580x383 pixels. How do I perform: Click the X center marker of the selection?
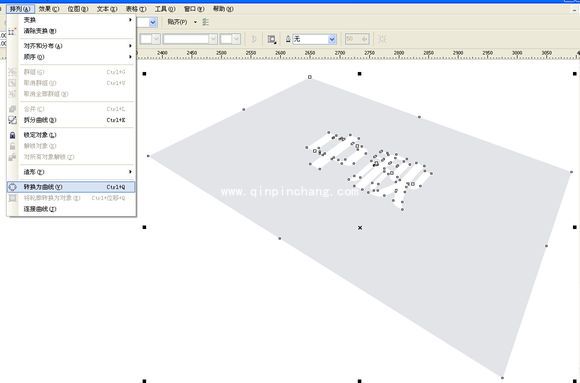(x=360, y=228)
